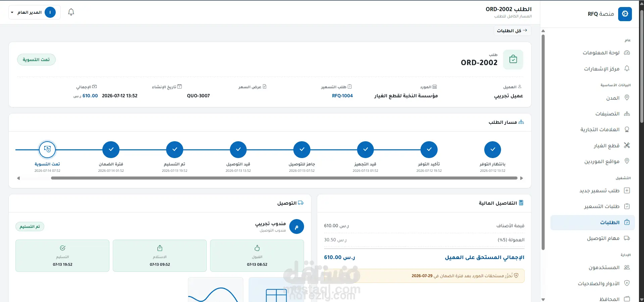Click the creation date 2026-07-12 13:52

click(x=119, y=96)
